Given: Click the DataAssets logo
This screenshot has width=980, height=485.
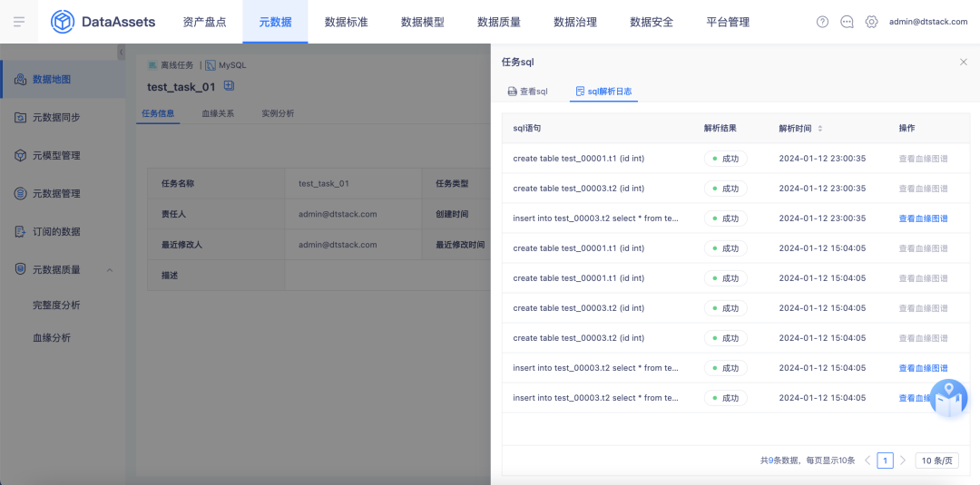Looking at the screenshot, I should pyautogui.click(x=103, y=22).
